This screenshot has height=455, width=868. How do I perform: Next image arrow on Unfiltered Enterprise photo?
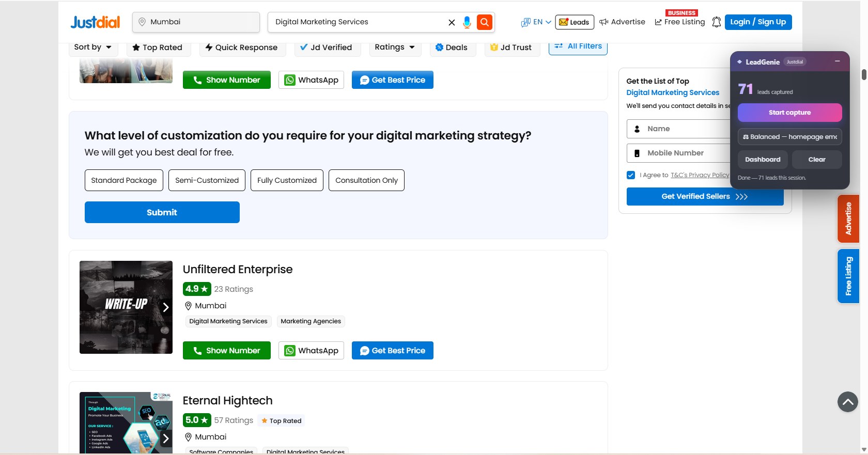[166, 307]
